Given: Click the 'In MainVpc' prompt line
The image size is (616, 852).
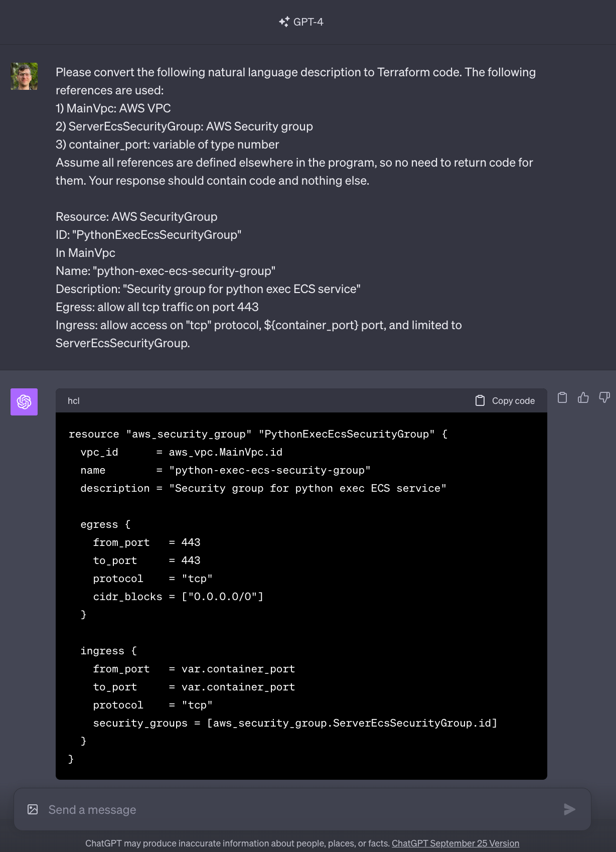Looking at the screenshot, I should click(85, 253).
